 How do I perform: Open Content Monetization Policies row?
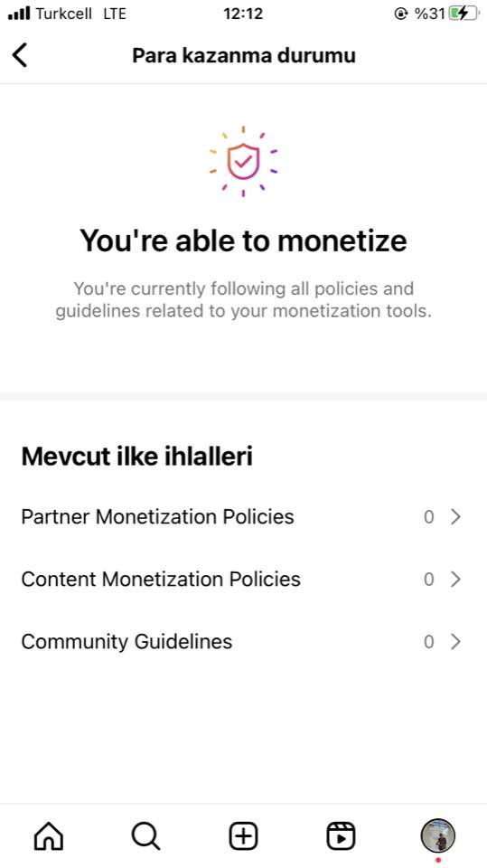coord(244,579)
